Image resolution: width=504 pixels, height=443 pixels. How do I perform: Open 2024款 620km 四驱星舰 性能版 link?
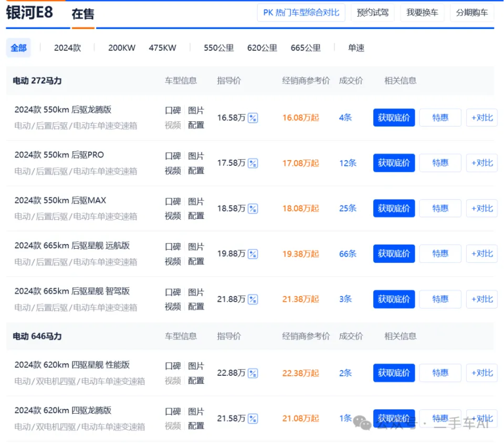(x=72, y=365)
